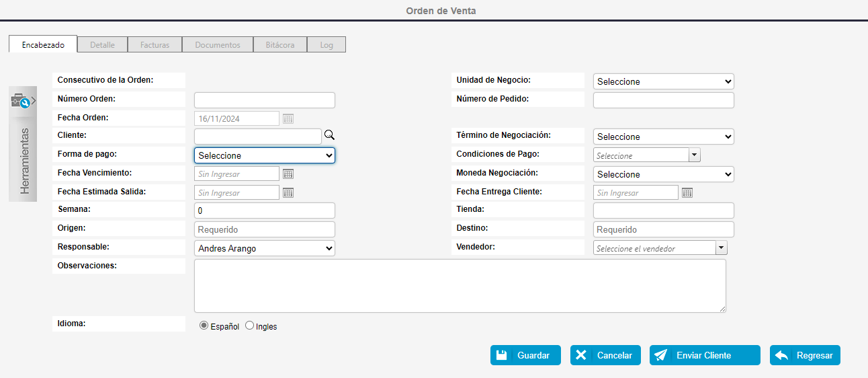The height and width of the screenshot is (378, 868).
Task: Open the Fecha Entrega Cliente calendar icon
Action: (x=687, y=192)
